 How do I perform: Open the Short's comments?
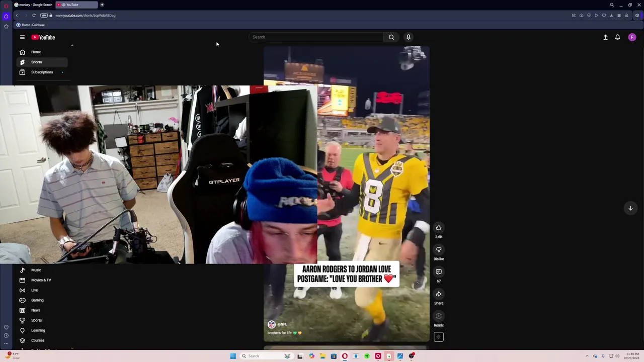(x=439, y=271)
